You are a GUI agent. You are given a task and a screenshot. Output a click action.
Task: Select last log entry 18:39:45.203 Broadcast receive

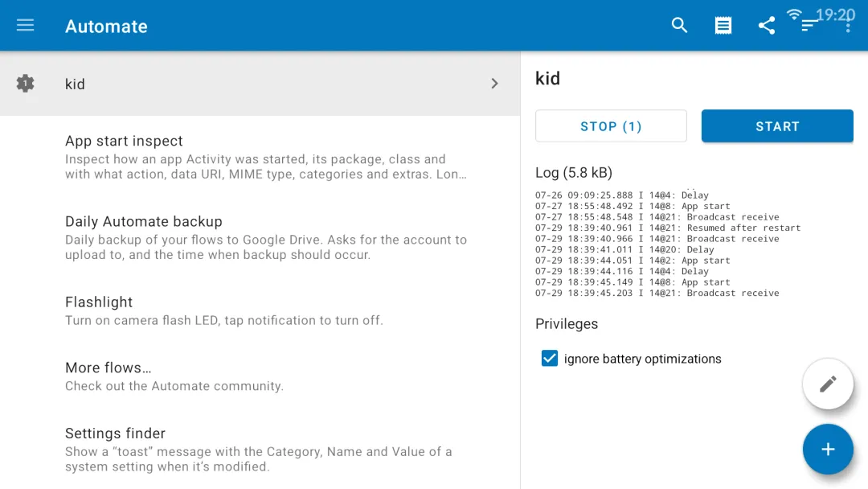click(x=657, y=293)
